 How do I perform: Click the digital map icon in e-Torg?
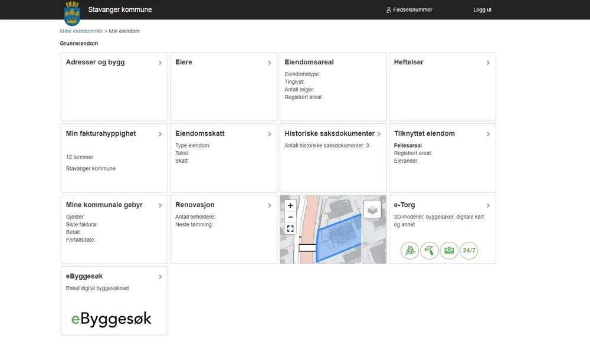[450, 251]
